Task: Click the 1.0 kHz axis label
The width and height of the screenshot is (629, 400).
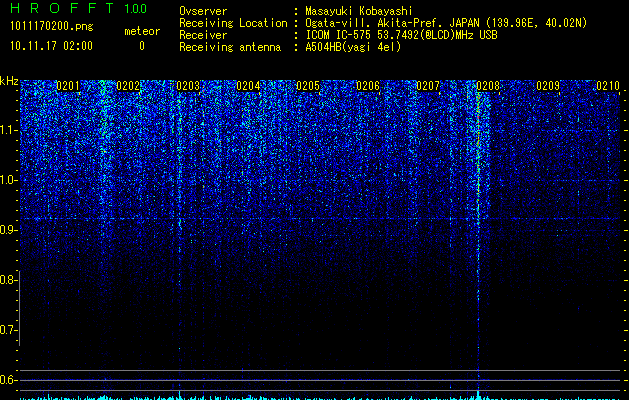Action: pyautogui.click(x=7, y=180)
